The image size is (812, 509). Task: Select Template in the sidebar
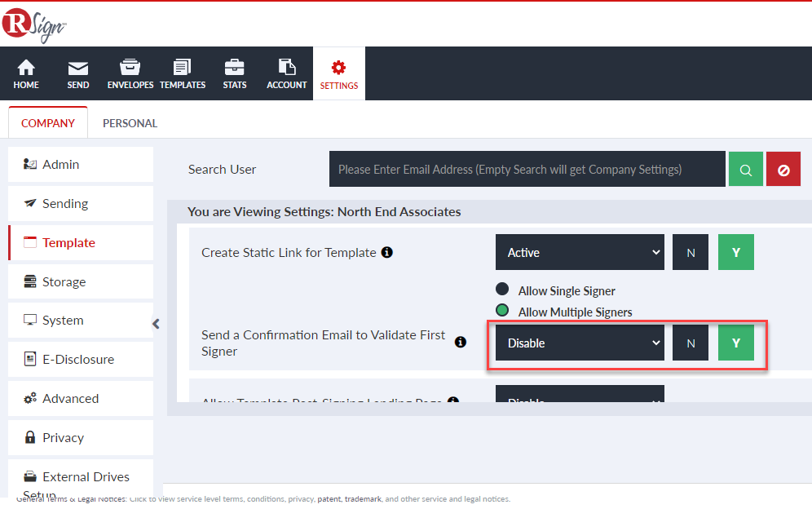(81, 242)
